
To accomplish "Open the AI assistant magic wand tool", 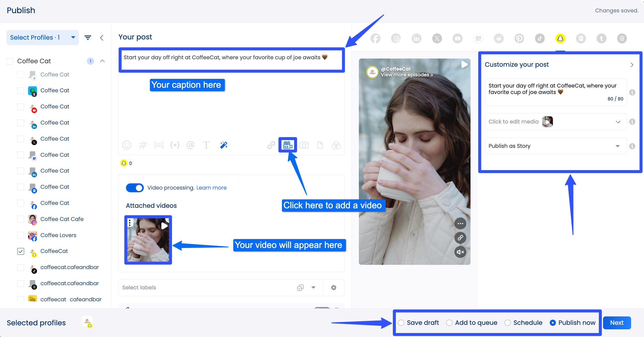I will tap(223, 145).
